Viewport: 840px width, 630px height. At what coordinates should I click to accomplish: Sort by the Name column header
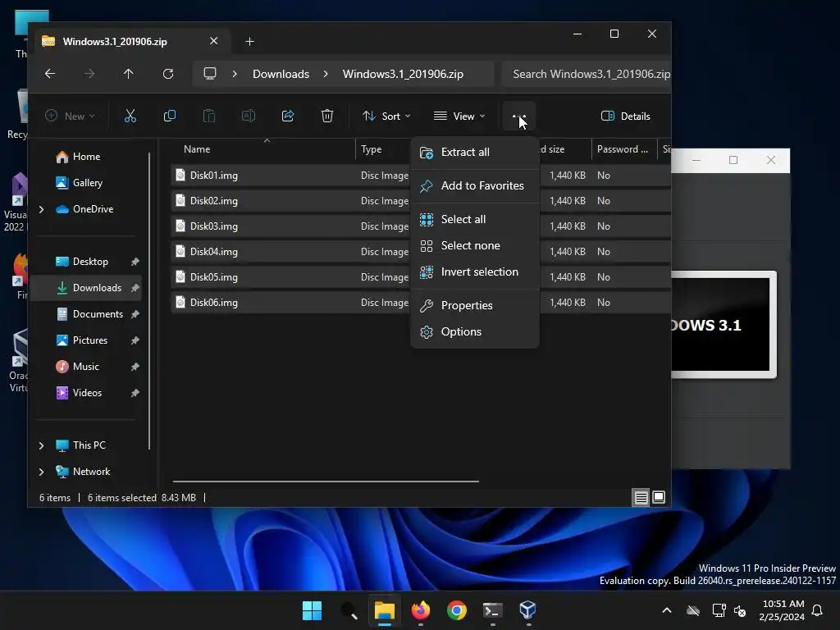[x=262, y=149]
